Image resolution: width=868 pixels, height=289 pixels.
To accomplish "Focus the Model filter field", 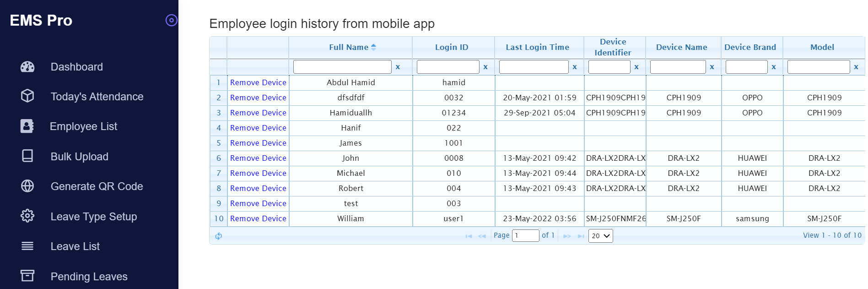I will point(819,67).
